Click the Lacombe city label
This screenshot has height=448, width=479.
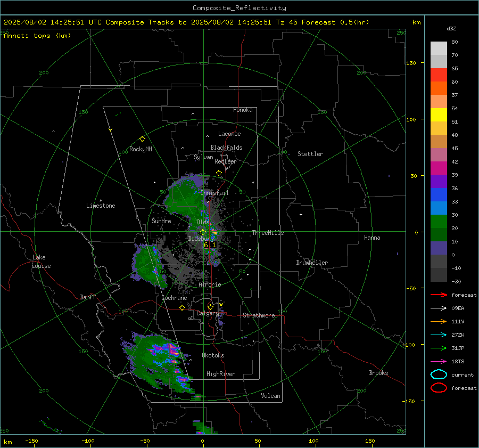229,134
